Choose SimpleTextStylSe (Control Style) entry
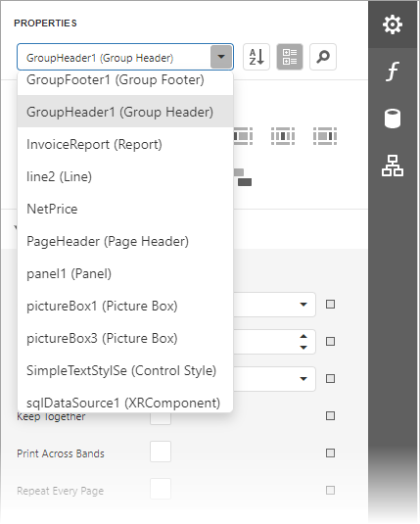This screenshot has height=524, width=420. point(125,370)
